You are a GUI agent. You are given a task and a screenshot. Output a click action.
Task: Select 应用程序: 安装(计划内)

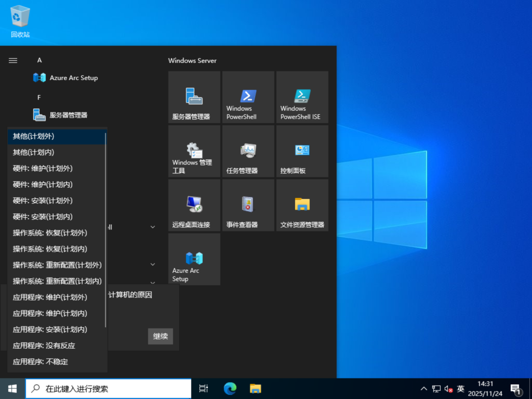pos(57,330)
